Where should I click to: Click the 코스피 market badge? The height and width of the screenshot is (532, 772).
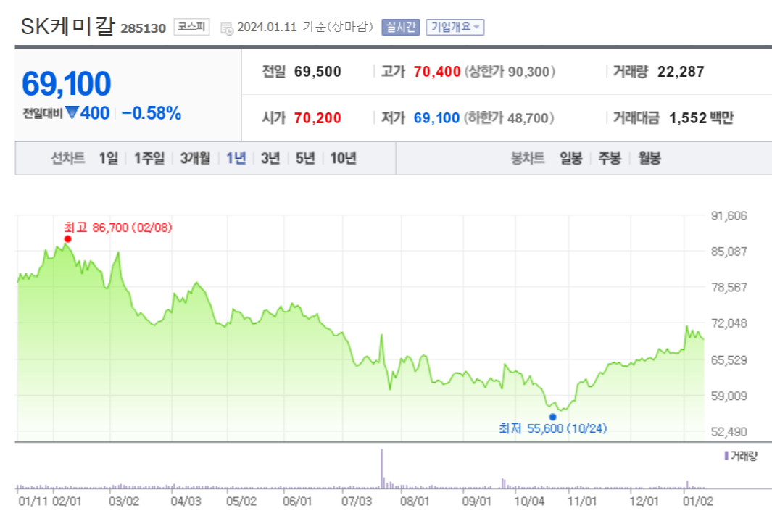click(191, 27)
